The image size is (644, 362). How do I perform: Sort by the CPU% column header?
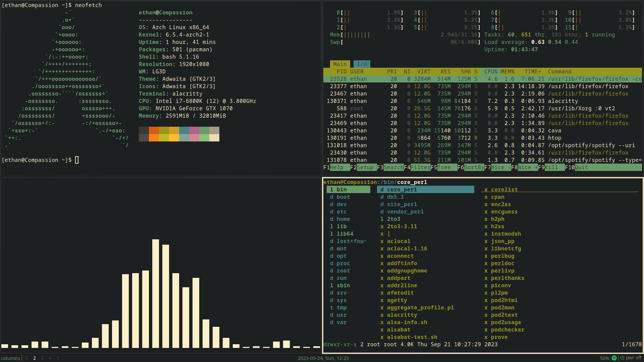tap(491, 71)
